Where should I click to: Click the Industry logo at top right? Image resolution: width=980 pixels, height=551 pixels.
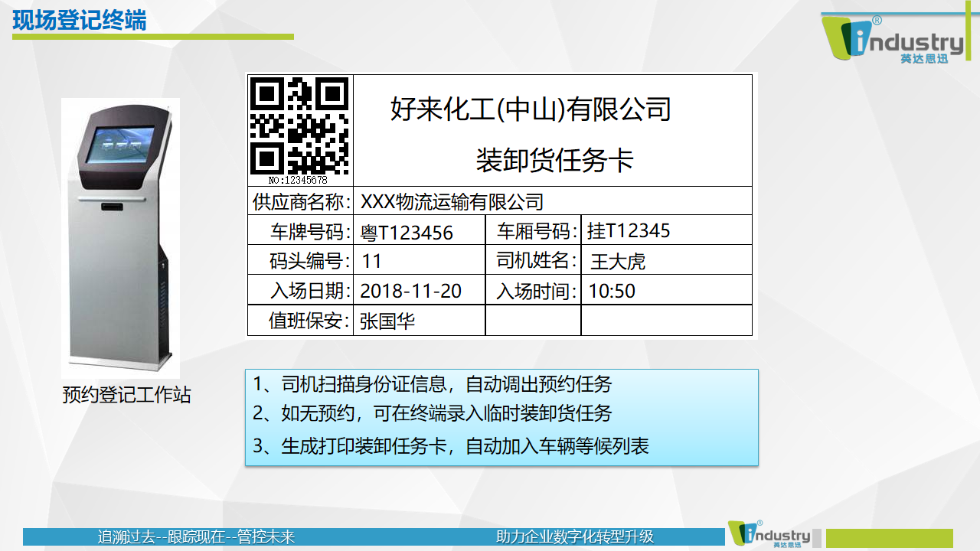(x=893, y=38)
